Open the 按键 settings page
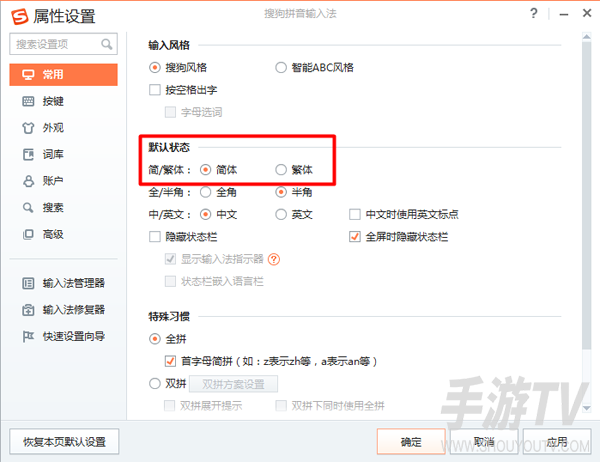The height and width of the screenshot is (462, 600). [x=63, y=101]
